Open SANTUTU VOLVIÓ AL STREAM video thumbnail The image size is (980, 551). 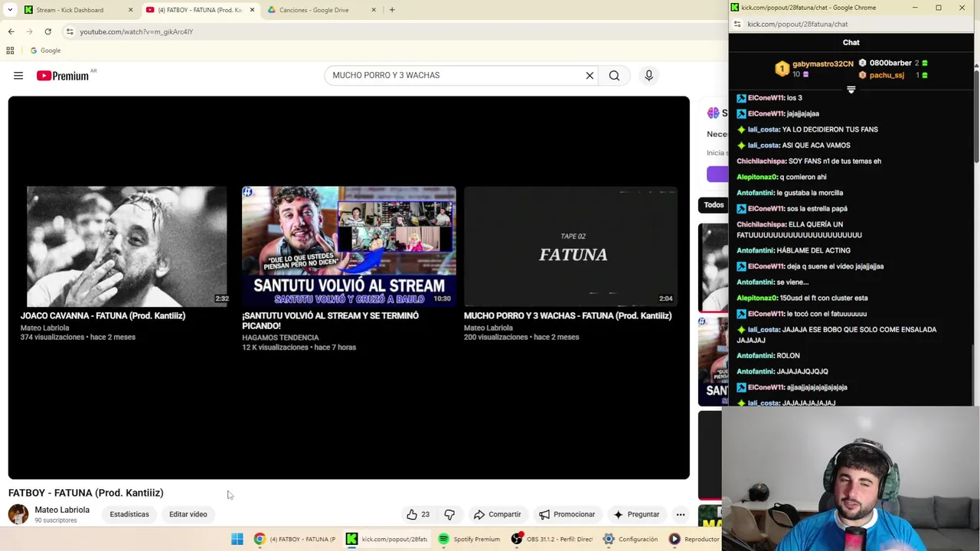[x=349, y=246]
